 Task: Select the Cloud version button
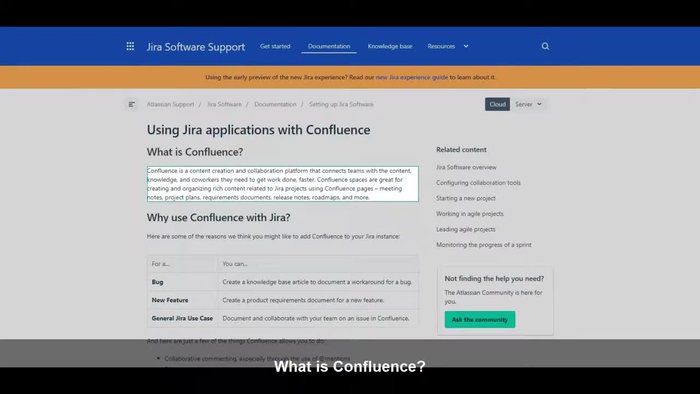(x=497, y=104)
